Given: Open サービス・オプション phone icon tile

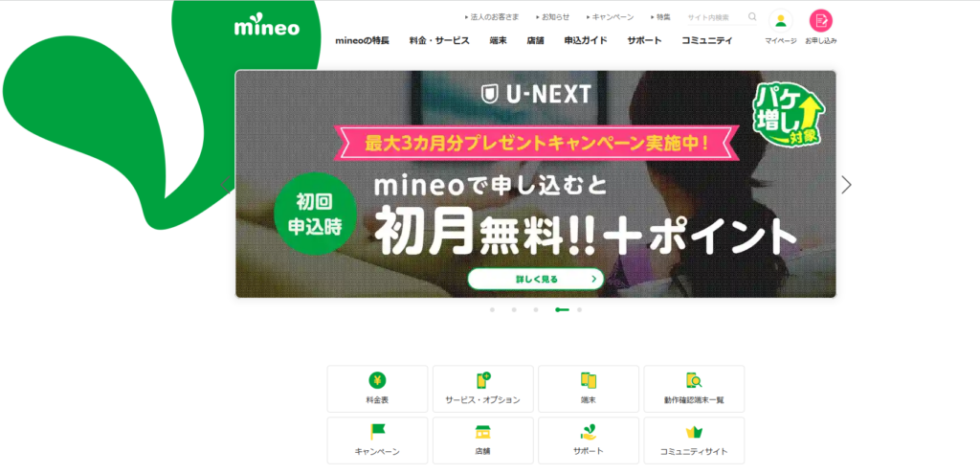Looking at the screenshot, I should 483,389.
